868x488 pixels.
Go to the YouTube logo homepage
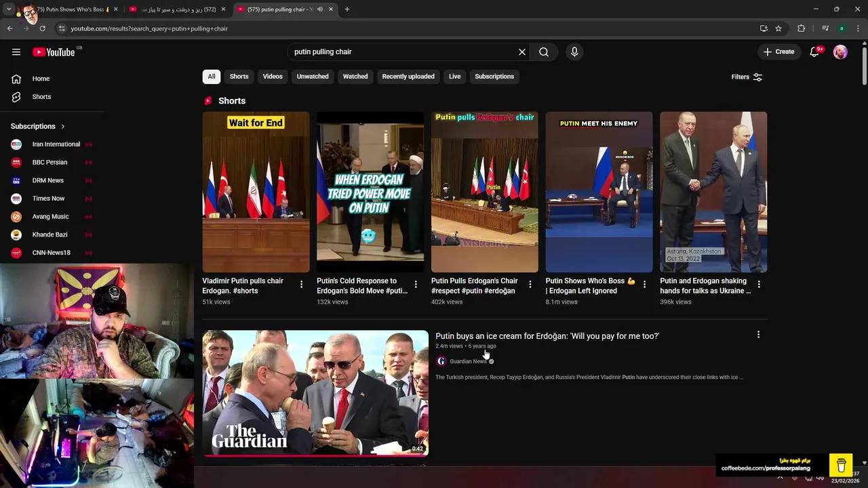coord(54,52)
